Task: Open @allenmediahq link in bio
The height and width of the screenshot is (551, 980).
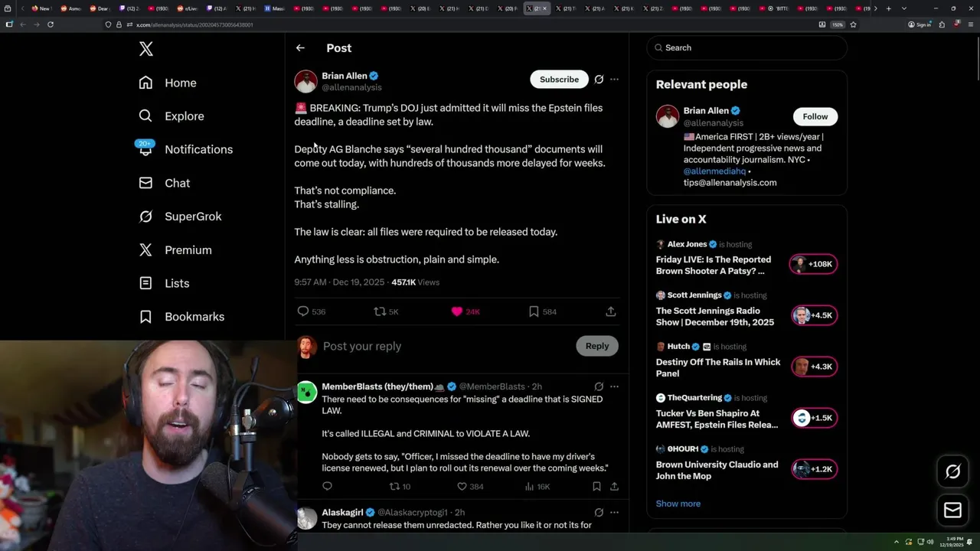Action: [714, 171]
